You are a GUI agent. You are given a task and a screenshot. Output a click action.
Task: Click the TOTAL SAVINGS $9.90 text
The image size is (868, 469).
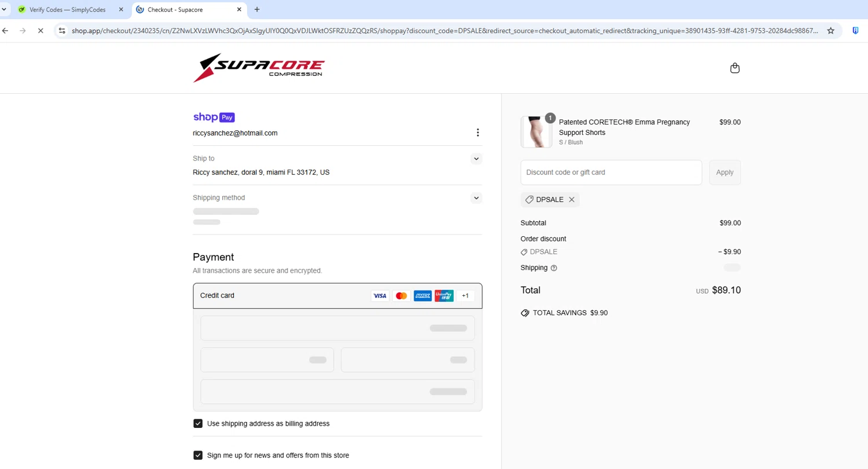(x=570, y=313)
